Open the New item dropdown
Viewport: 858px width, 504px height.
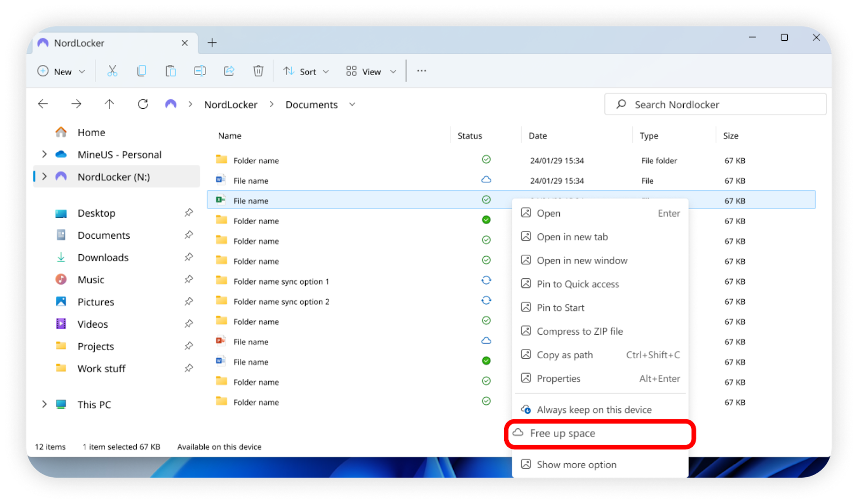tap(61, 71)
